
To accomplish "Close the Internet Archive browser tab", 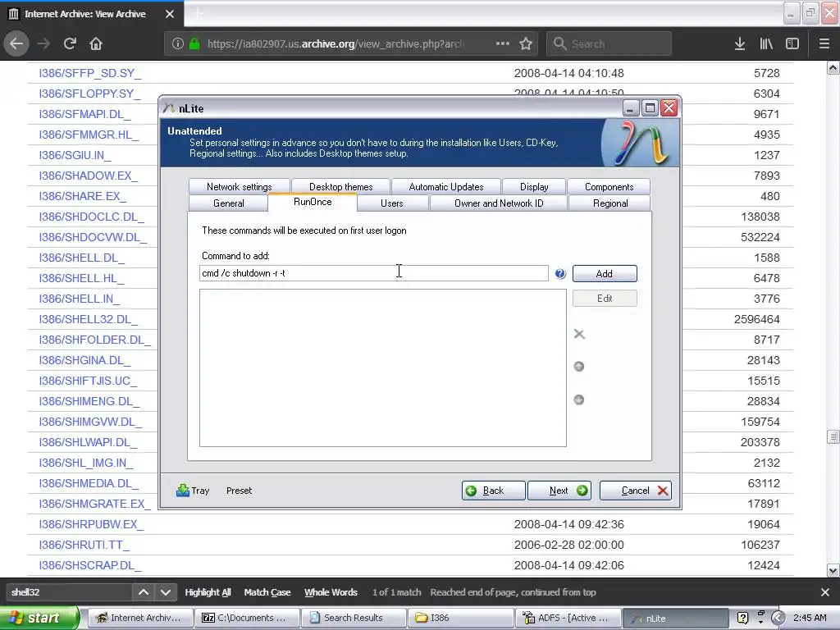I will tap(170, 14).
